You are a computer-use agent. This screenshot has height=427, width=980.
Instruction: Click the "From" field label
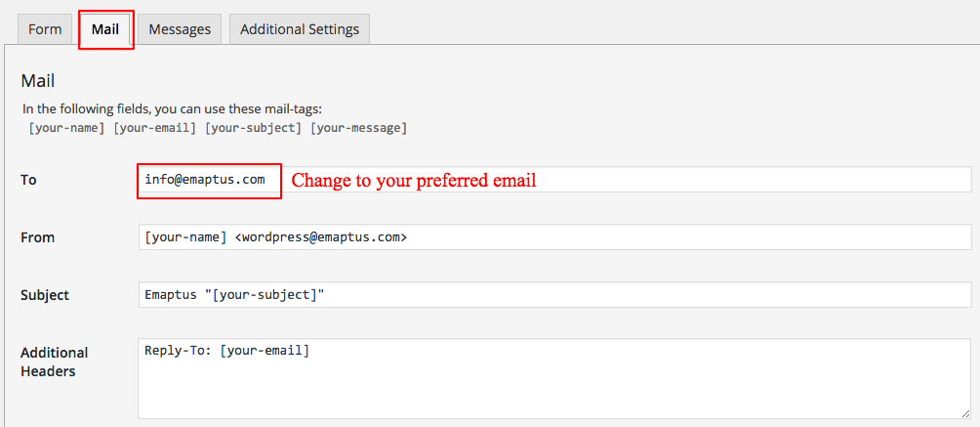point(37,237)
